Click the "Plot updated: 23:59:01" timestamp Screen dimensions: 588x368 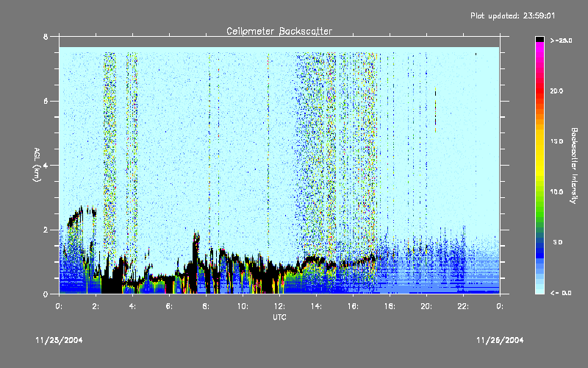coord(512,15)
